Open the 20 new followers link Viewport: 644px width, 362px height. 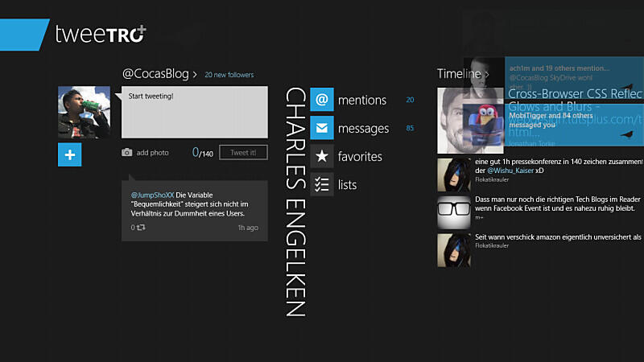(229, 75)
